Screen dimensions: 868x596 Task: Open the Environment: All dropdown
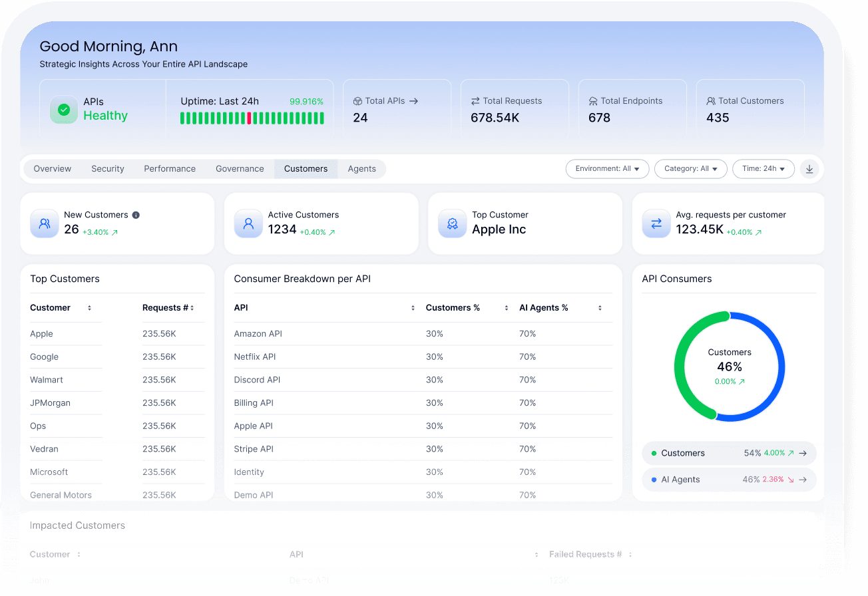pyautogui.click(x=607, y=169)
